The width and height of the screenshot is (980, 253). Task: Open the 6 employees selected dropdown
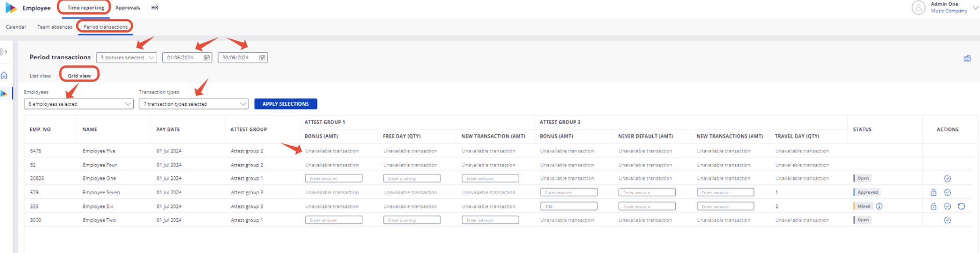(79, 104)
